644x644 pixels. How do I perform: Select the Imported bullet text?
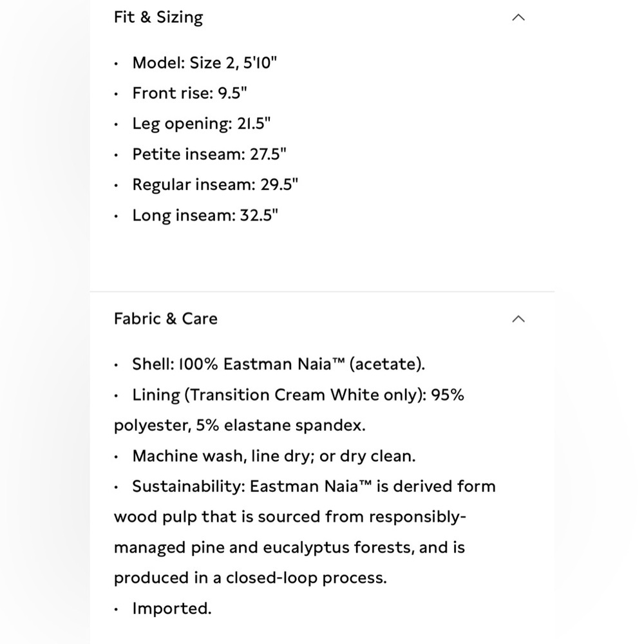pyautogui.click(x=172, y=609)
